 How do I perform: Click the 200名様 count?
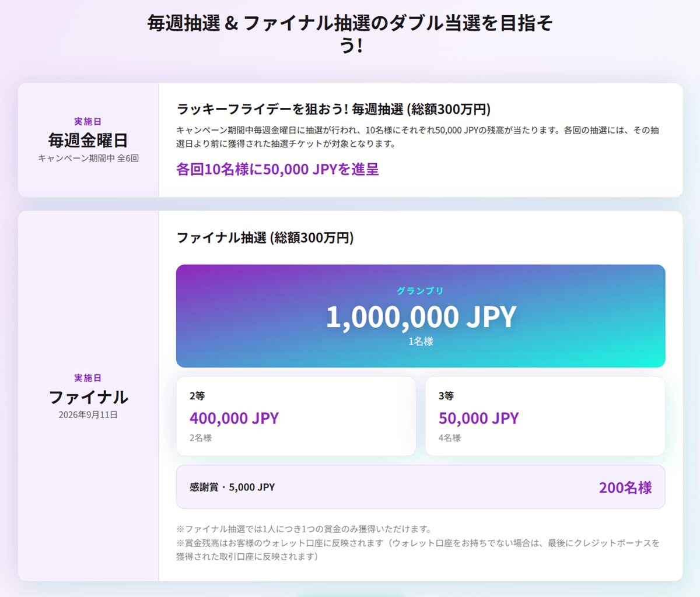625,487
